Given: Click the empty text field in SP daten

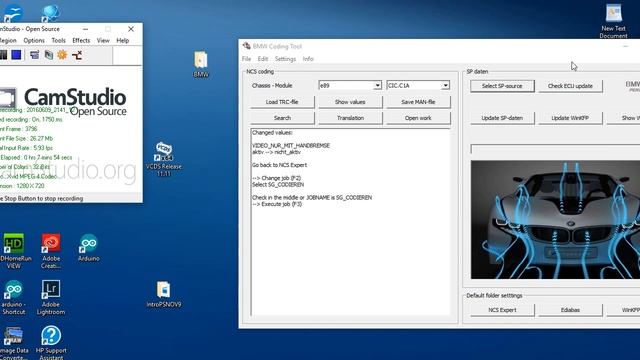Looking at the screenshot, I should [x=555, y=149].
